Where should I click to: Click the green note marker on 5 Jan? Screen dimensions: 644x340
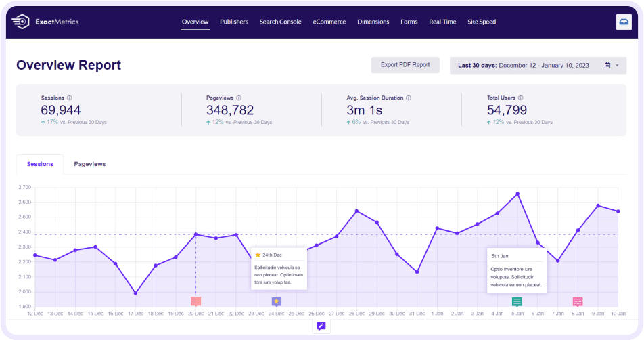tap(517, 301)
